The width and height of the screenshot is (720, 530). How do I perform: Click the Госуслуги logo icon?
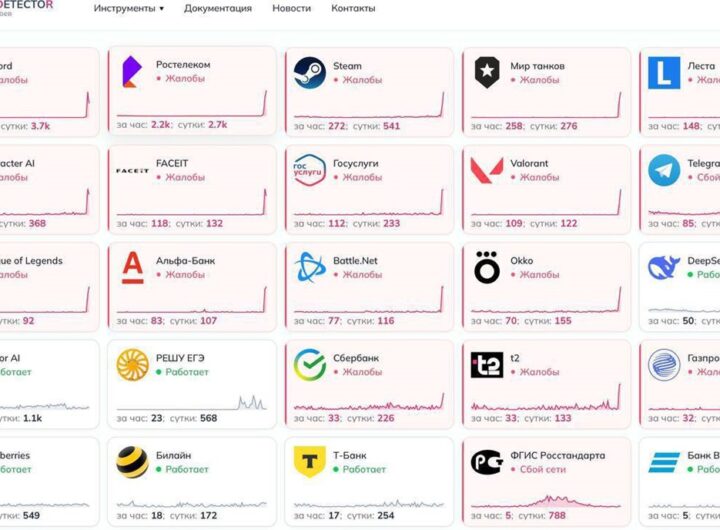(309, 170)
